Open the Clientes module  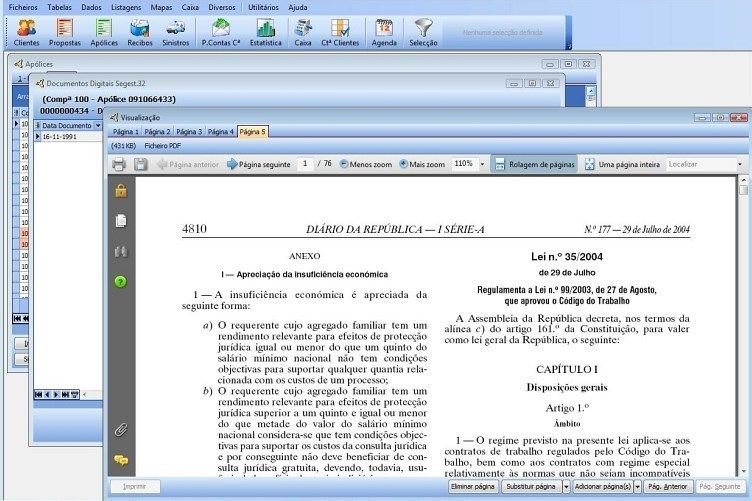[27, 32]
